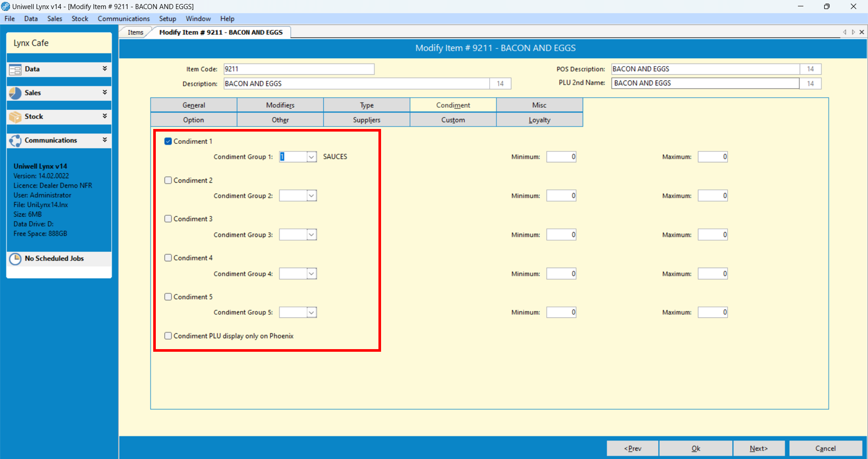Click the Data panel icon in sidebar
Screen dimensions: 868x459
click(x=15, y=69)
